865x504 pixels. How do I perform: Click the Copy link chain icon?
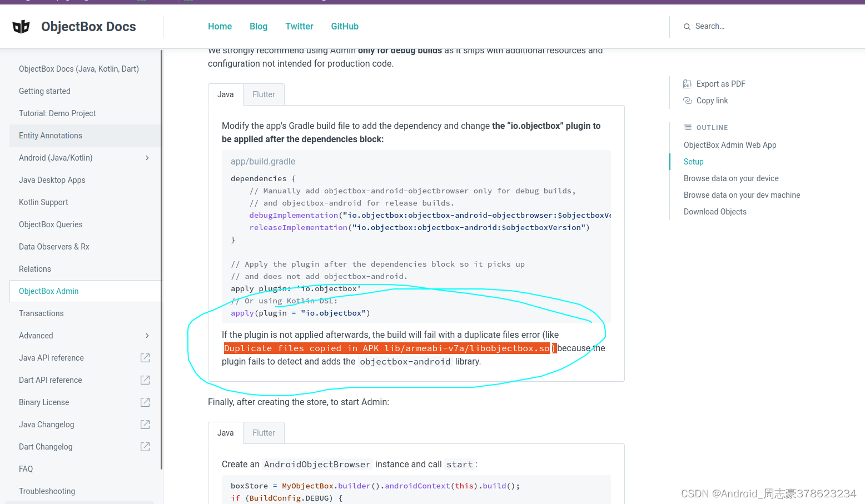[x=688, y=101]
